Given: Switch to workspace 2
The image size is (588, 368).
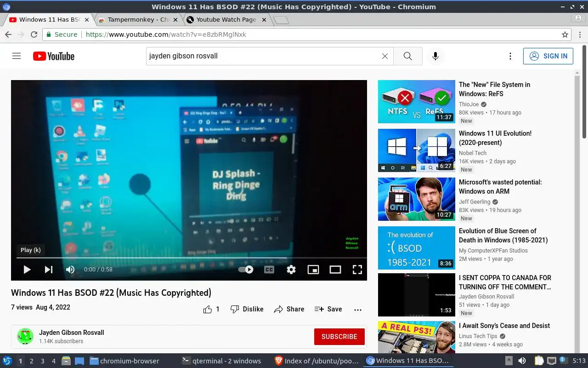Looking at the screenshot, I should 32,361.
